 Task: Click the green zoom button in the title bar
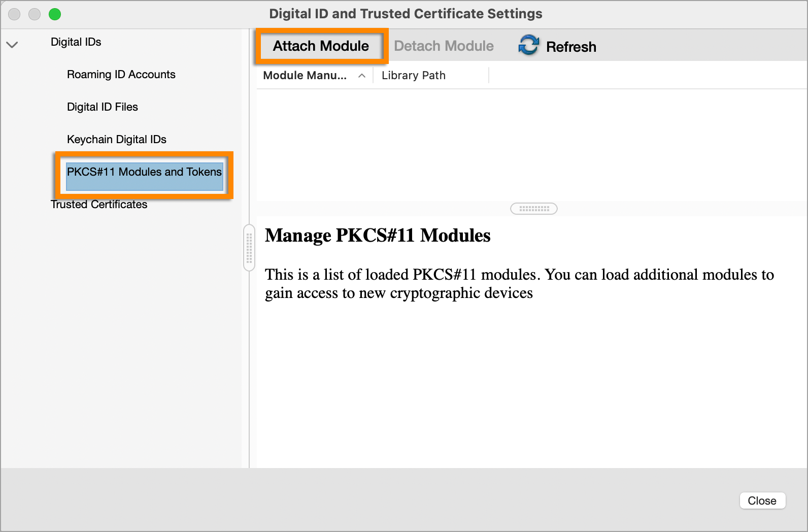(x=55, y=14)
